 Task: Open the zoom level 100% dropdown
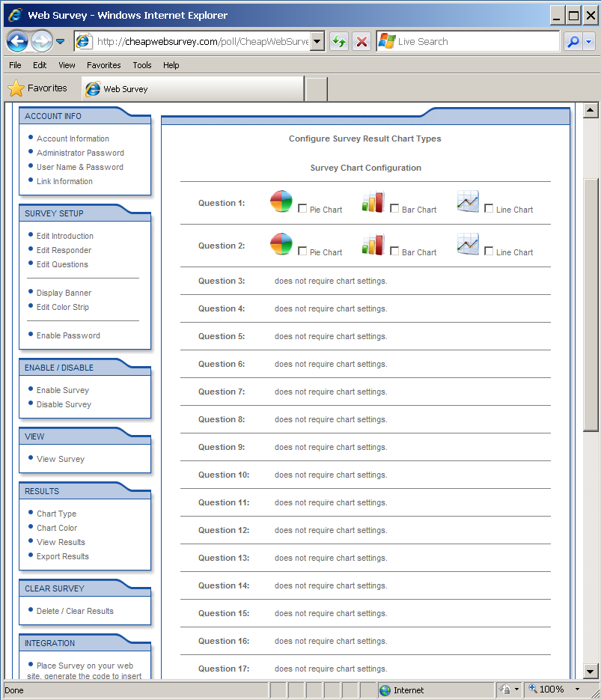click(577, 690)
